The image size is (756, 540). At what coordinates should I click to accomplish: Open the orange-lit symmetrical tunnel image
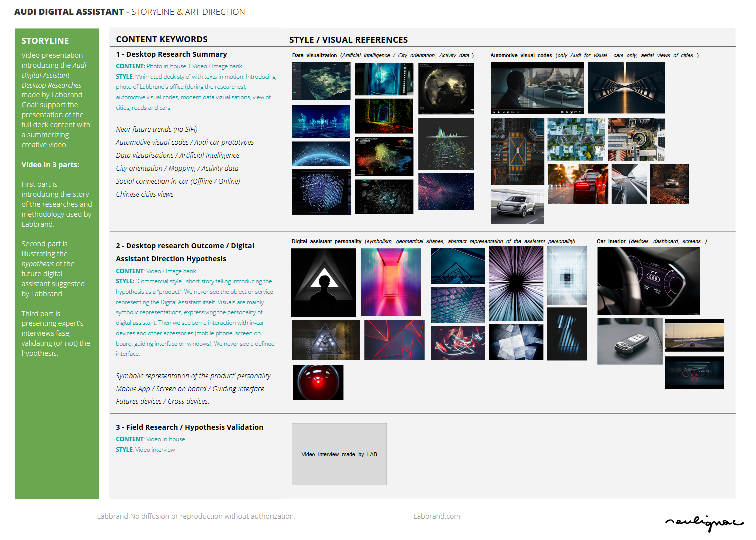[626, 88]
